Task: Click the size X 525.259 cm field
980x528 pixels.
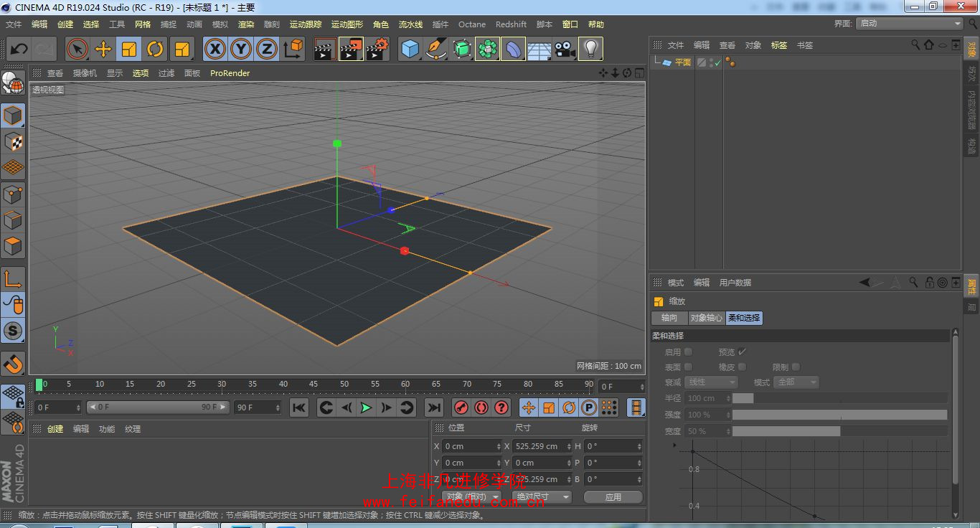Action: 542,446
